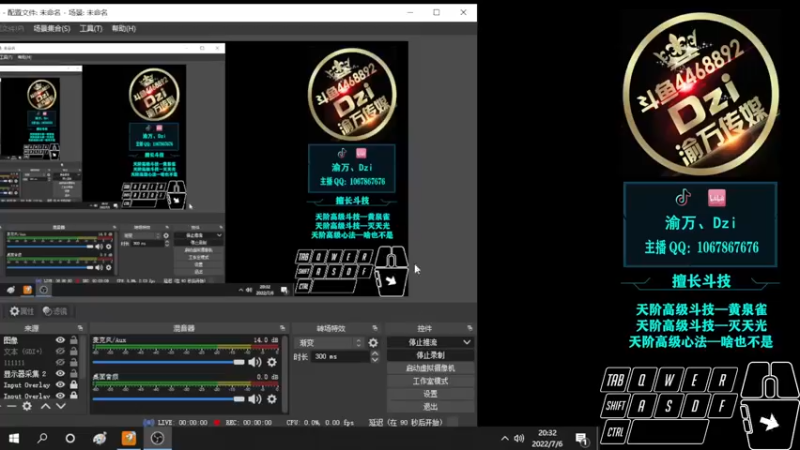This screenshot has height=450, width=800.
Task: Click the CPU: 0.0% status text
Action: click(304, 422)
